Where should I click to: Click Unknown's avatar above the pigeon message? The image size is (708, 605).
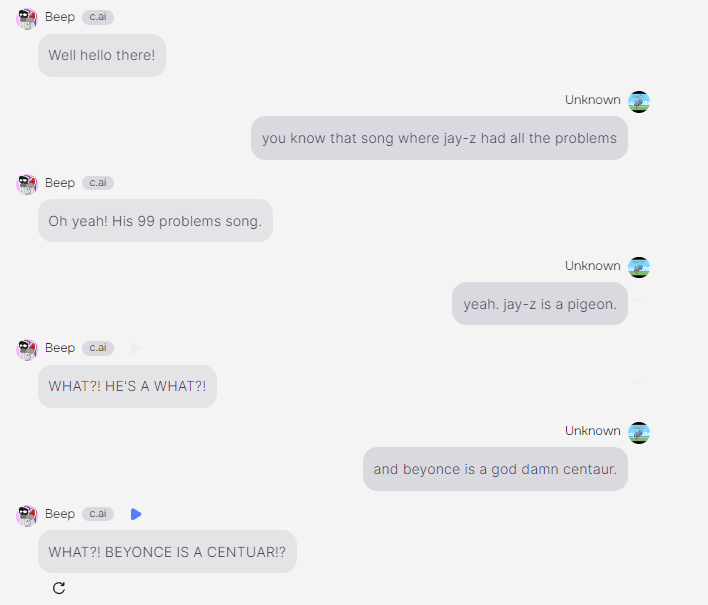639,267
